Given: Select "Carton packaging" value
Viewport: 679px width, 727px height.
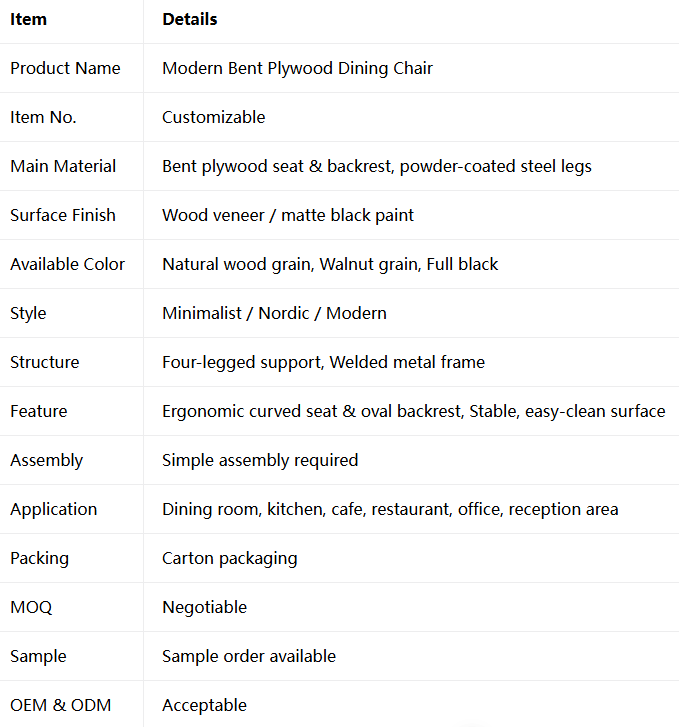Looking at the screenshot, I should 230,559.
